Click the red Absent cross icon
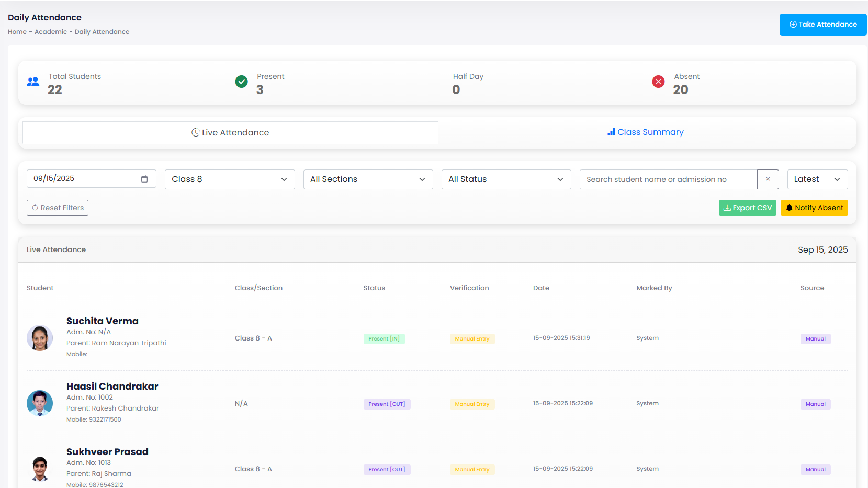Image resolution: width=868 pixels, height=488 pixels. click(x=658, y=82)
